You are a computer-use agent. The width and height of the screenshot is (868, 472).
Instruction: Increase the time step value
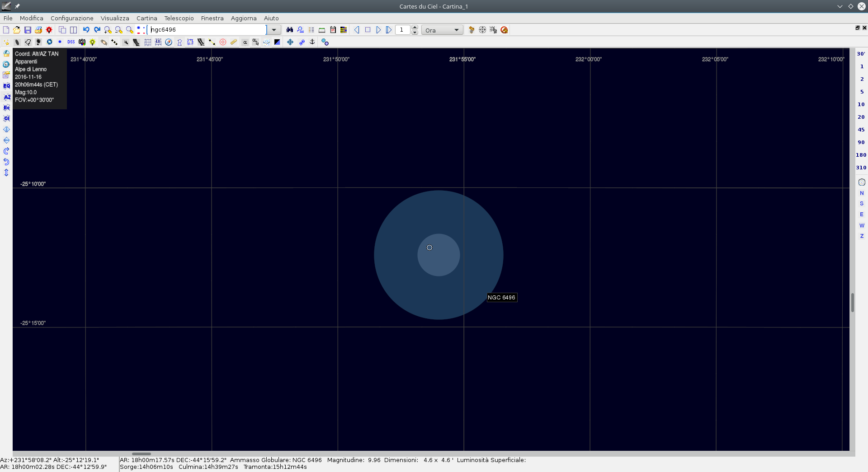point(415,28)
